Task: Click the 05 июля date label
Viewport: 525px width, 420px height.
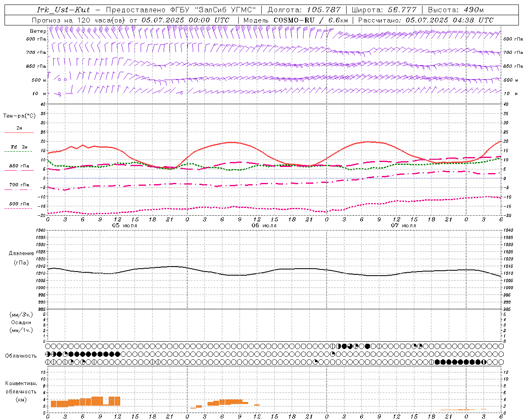Action: [x=125, y=226]
